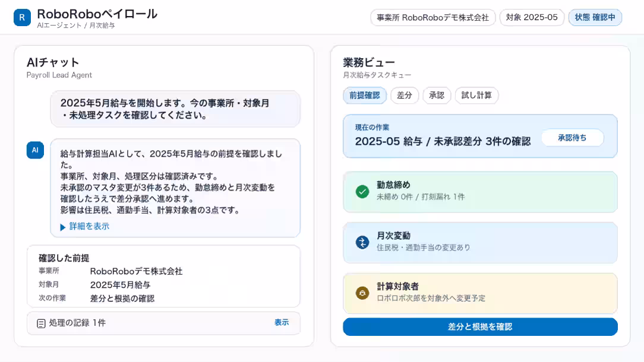Viewport: 644px width, 362px height.
Task: Click the 現在の作業 label
Action: tap(372, 127)
